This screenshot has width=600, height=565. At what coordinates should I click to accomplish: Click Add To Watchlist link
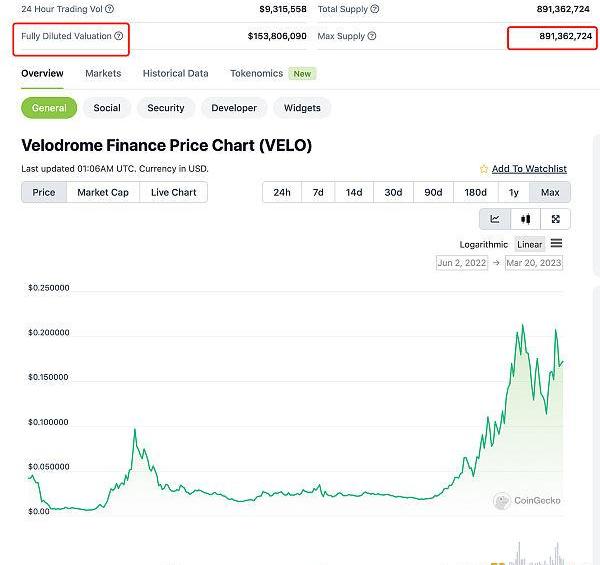(529, 169)
